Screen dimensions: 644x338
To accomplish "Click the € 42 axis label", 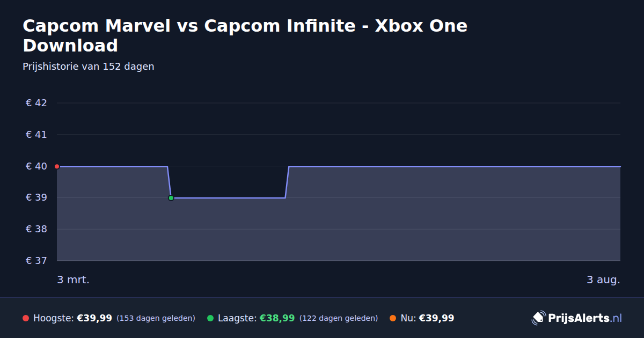I will point(36,103).
